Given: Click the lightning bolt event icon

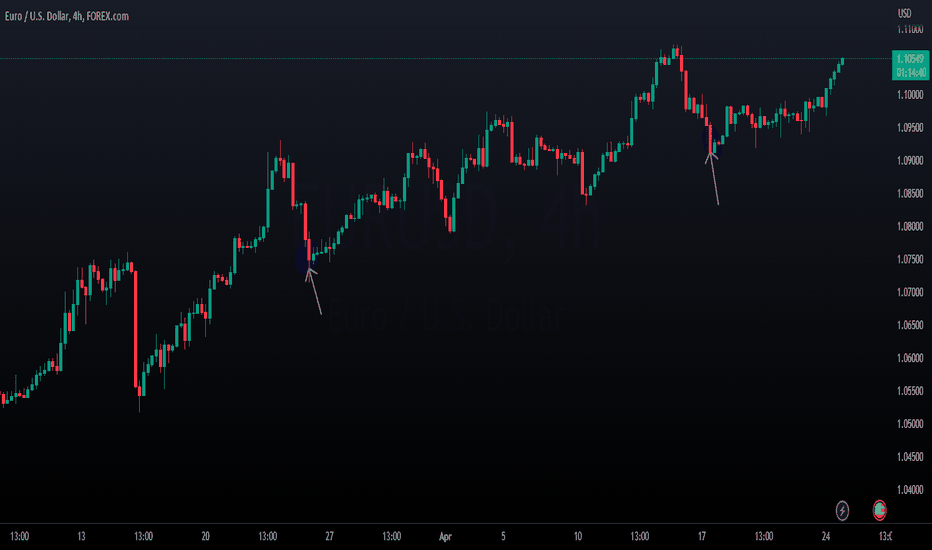Looking at the screenshot, I should pos(842,510).
